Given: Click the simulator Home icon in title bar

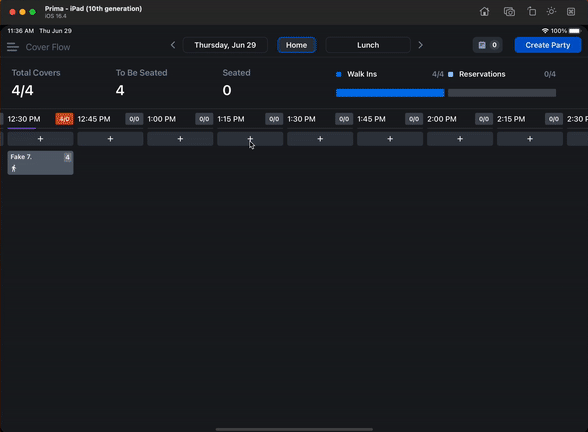Looking at the screenshot, I should (x=484, y=12).
